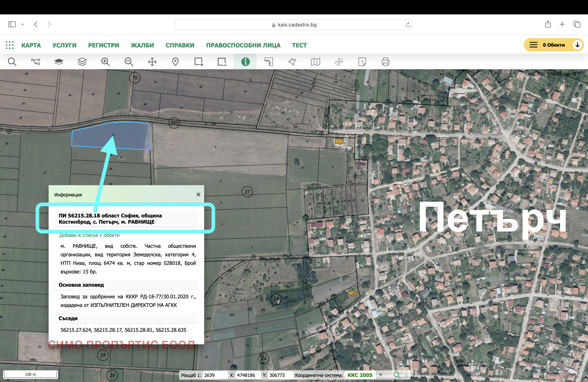Open the РЕГИСТРИ menu
This screenshot has height=382, width=588.
coord(104,45)
